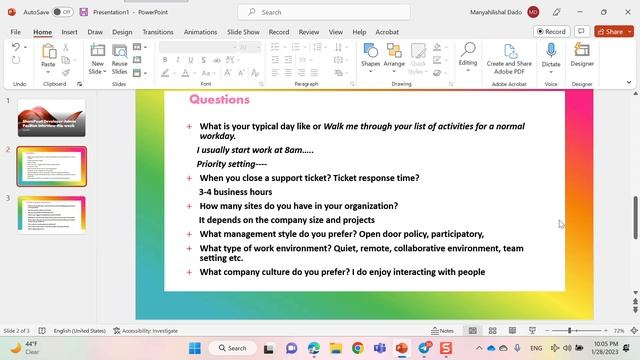Select slide 1 thumbnail
Viewport: 640px width, 360px height.
pyautogui.click(x=51, y=118)
